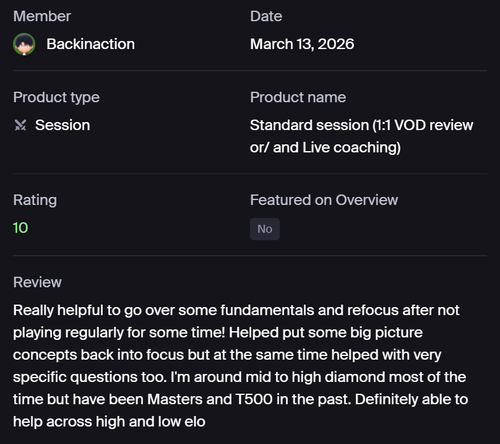Open the Backinaction member name
Image resolution: width=500 pixels, height=444 pixels.
click(91, 44)
